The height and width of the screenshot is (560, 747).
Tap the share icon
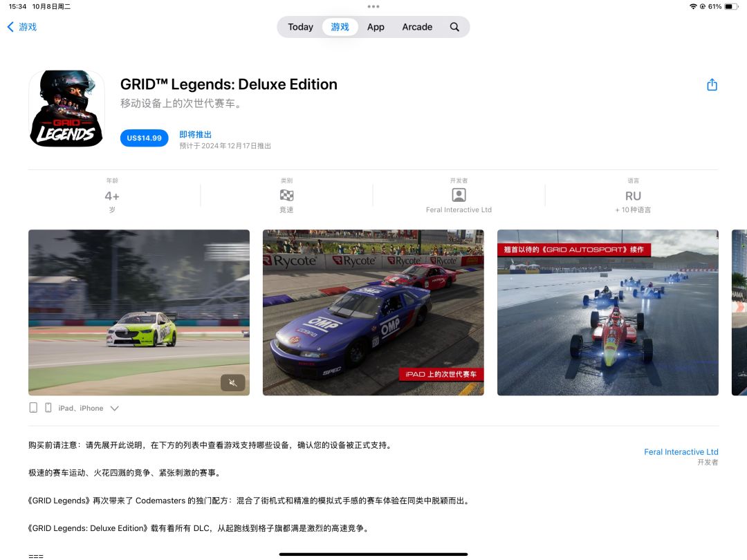point(712,85)
